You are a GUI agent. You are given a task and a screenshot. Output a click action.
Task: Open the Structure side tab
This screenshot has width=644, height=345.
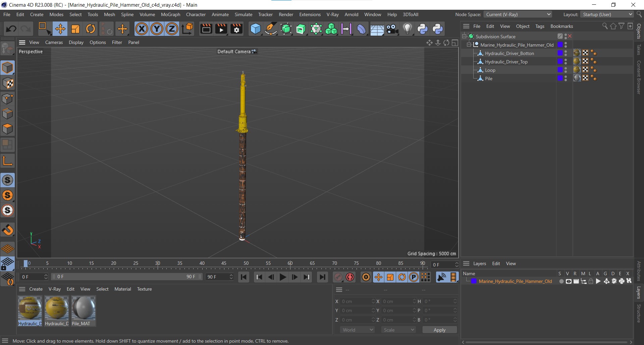coord(639,313)
